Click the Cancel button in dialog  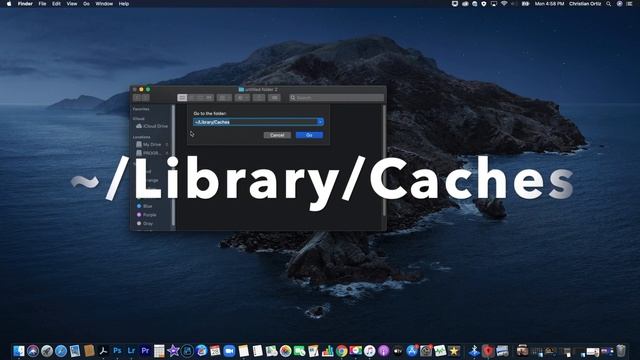pos(277,135)
